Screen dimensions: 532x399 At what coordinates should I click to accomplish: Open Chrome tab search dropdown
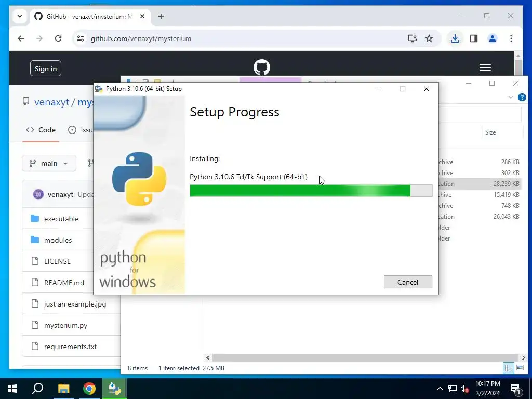pos(20,16)
